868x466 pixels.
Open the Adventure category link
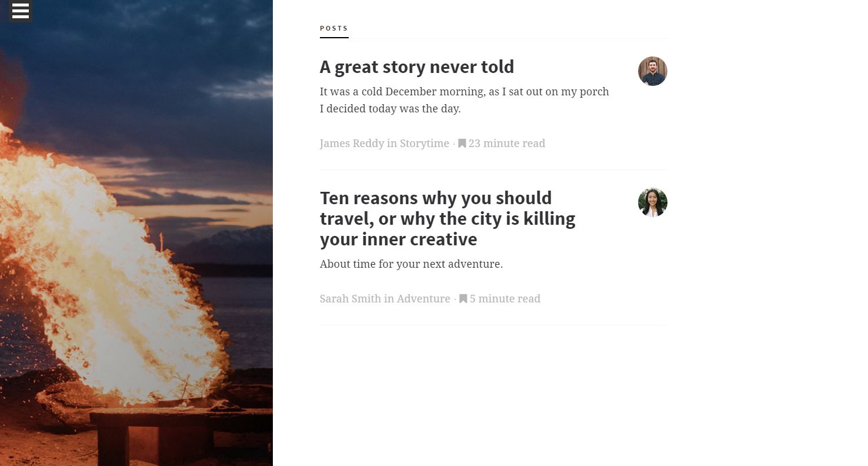[x=423, y=299]
